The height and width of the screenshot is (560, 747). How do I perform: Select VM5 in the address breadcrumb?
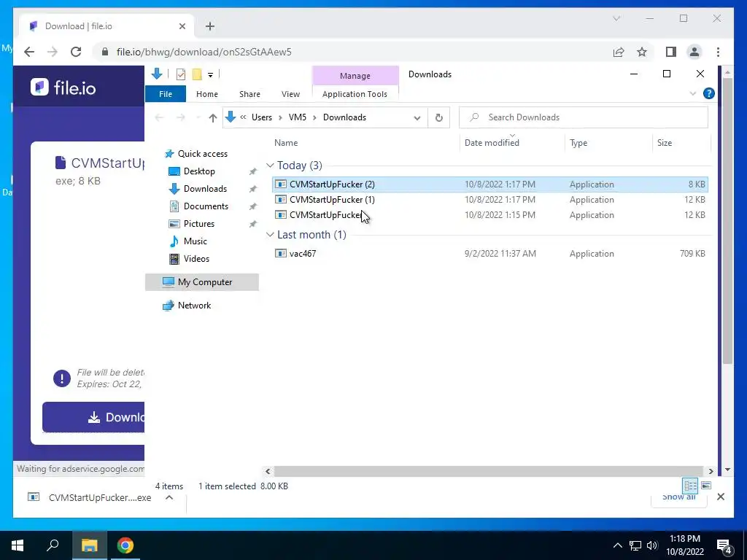[298, 117]
